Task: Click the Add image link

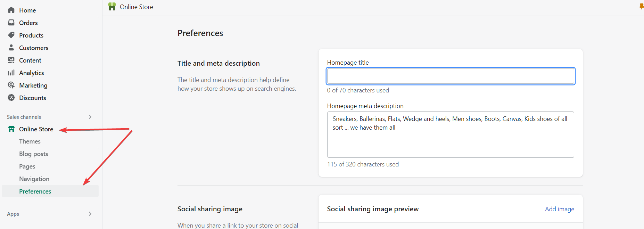Action: tap(559, 209)
